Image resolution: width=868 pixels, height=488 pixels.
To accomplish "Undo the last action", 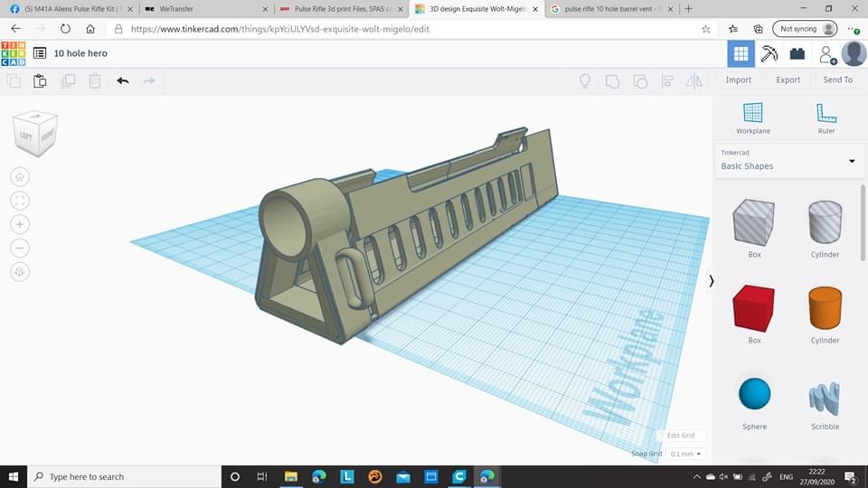I will click(123, 80).
